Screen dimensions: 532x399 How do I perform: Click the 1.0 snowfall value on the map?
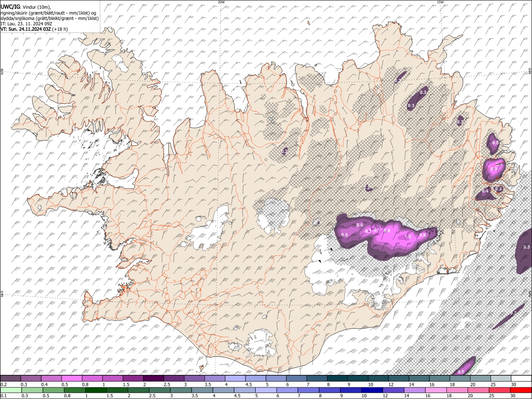(408, 236)
